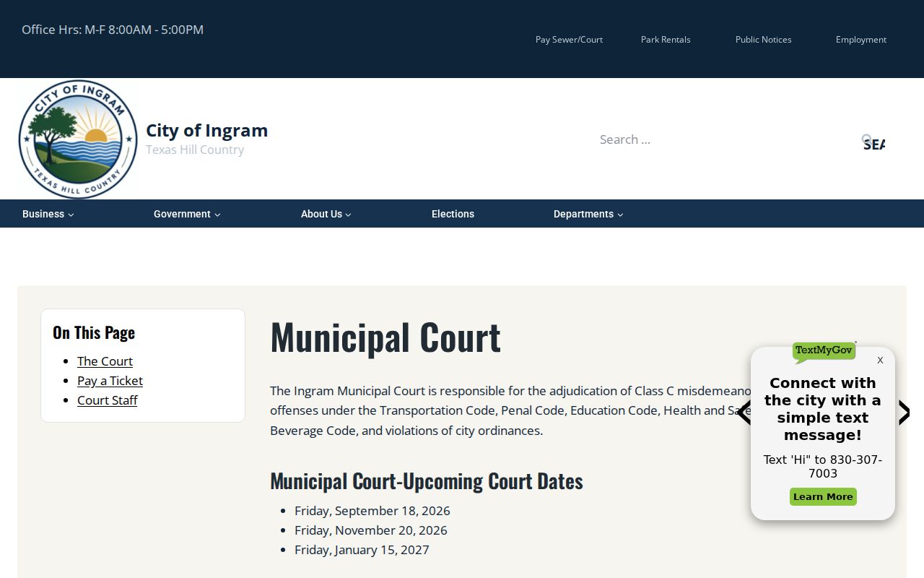Click the previous slide left arrow

744,413
